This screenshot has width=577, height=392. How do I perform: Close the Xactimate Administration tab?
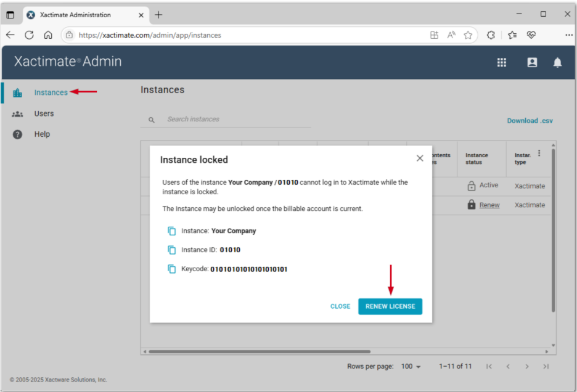click(x=141, y=15)
